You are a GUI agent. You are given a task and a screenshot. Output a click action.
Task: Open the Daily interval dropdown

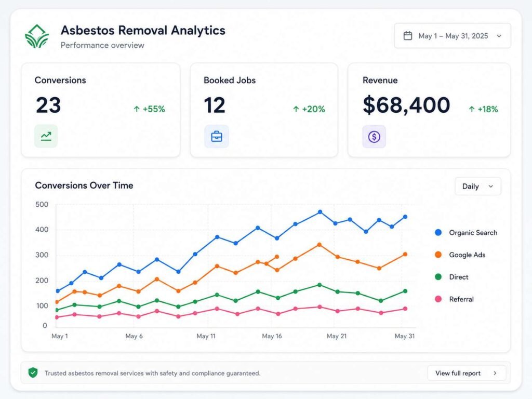[478, 187]
